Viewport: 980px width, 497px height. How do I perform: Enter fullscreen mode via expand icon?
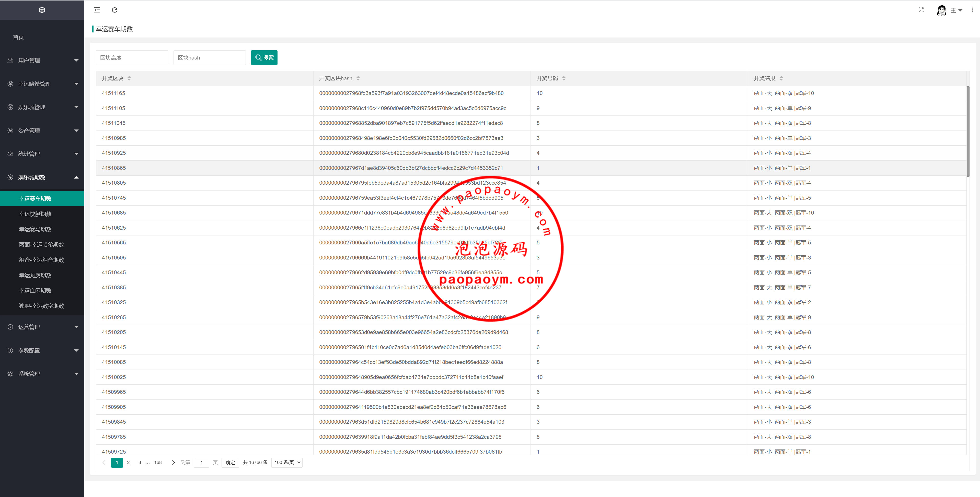pos(921,10)
